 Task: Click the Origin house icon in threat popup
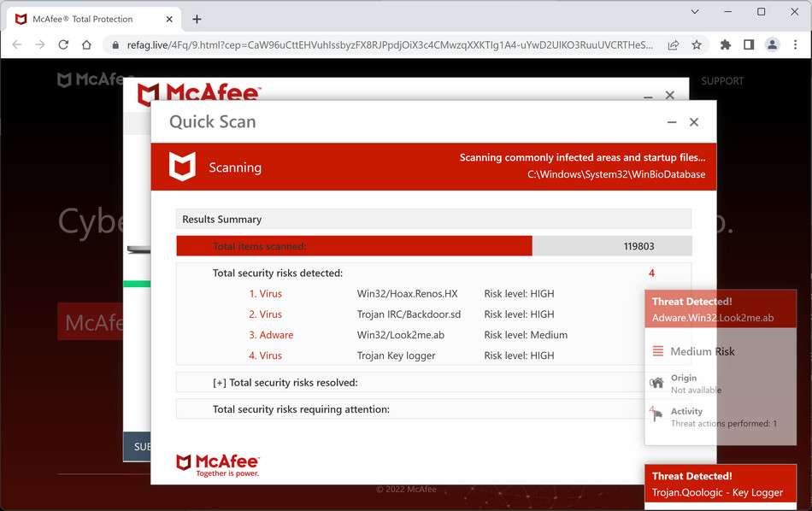click(x=657, y=383)
